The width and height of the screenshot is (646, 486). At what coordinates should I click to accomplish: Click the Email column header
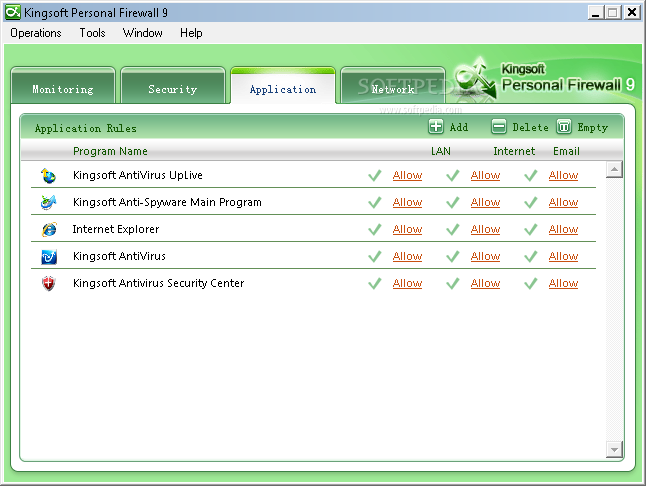[566, 151]
